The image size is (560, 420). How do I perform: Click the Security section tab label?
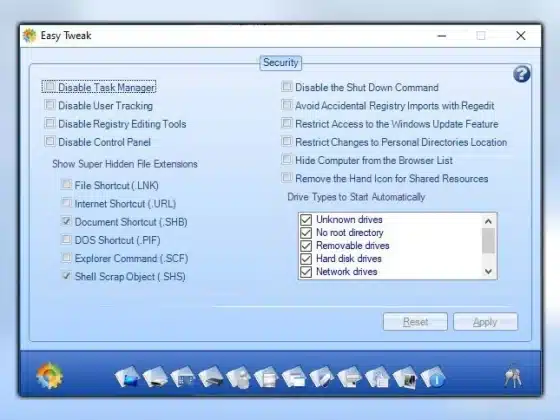click(x=281, y=63)
